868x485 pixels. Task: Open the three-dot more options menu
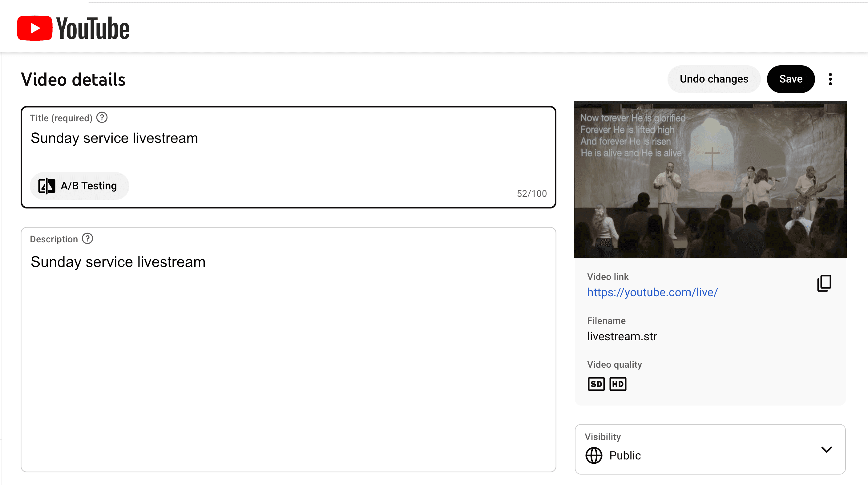[830, 79]
